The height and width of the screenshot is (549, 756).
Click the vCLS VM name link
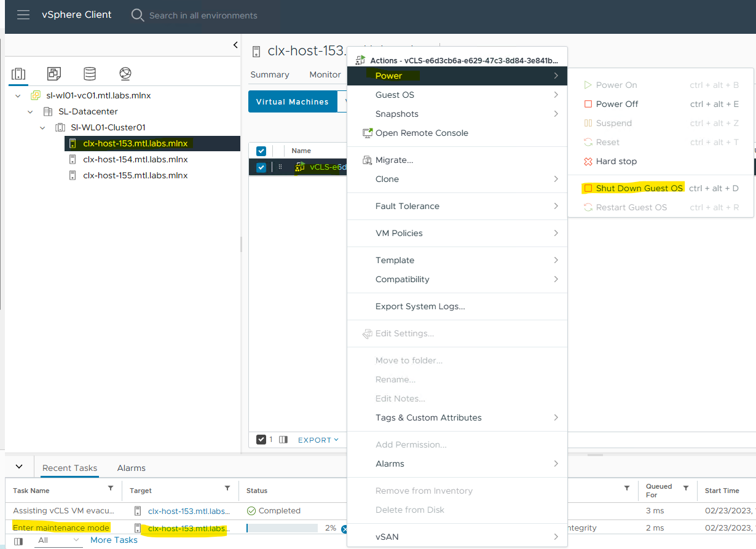pos(328,167)
